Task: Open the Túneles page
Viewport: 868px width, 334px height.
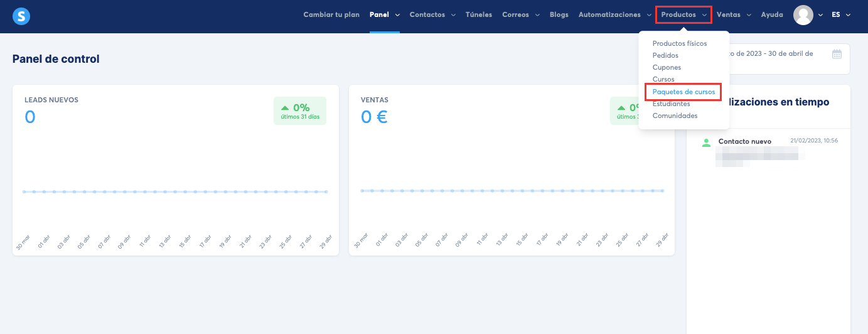Action: (x=478, y=15)
